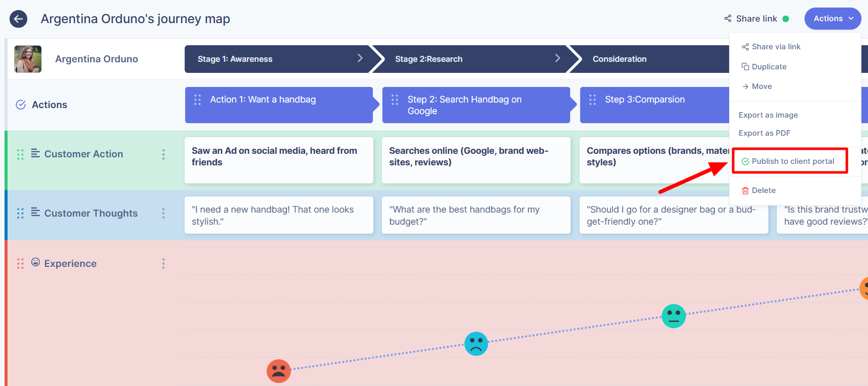Screen dimensions: 868x386
Task: Click the Actions dropdown button
Action: click(833, 19)
